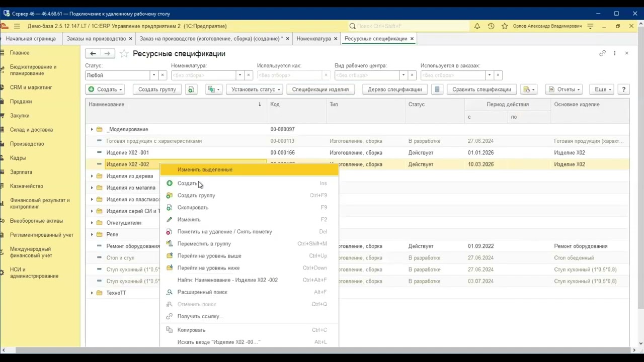Clear the Статус filter with X
644x362 pixels.
coord(163,75)
